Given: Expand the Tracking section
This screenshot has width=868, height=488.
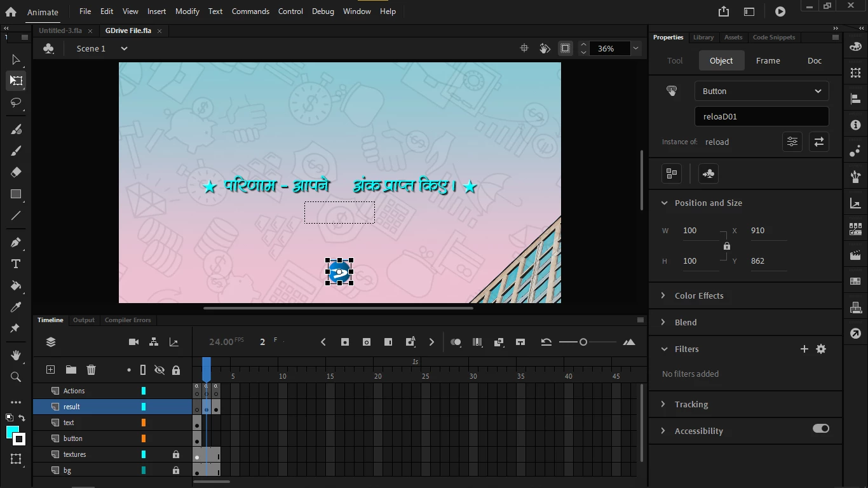Looking at the screenshot, I should tap(664, 404).
